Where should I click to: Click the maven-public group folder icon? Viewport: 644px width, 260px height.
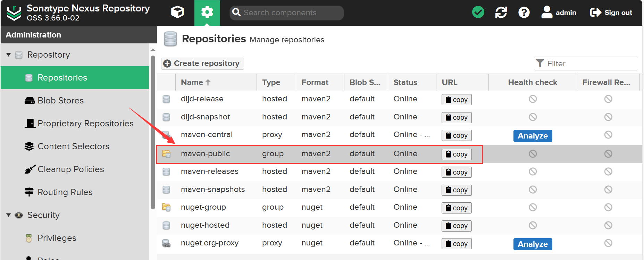(166, 154)
